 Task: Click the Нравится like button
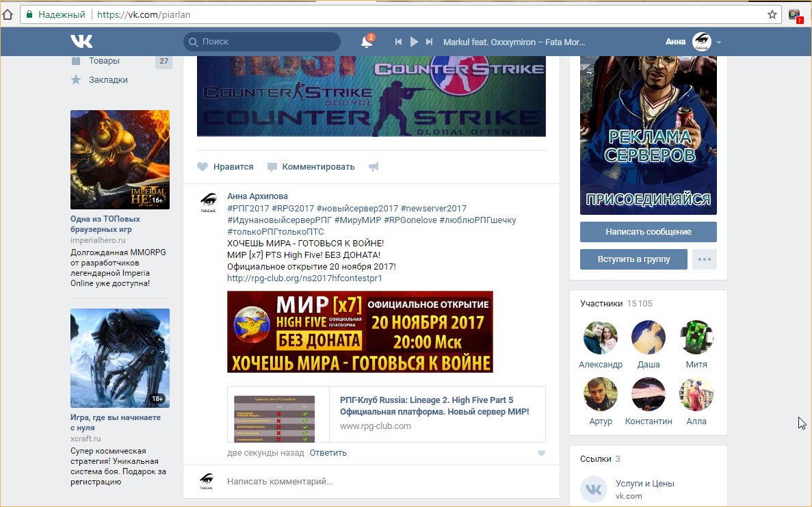225,167
